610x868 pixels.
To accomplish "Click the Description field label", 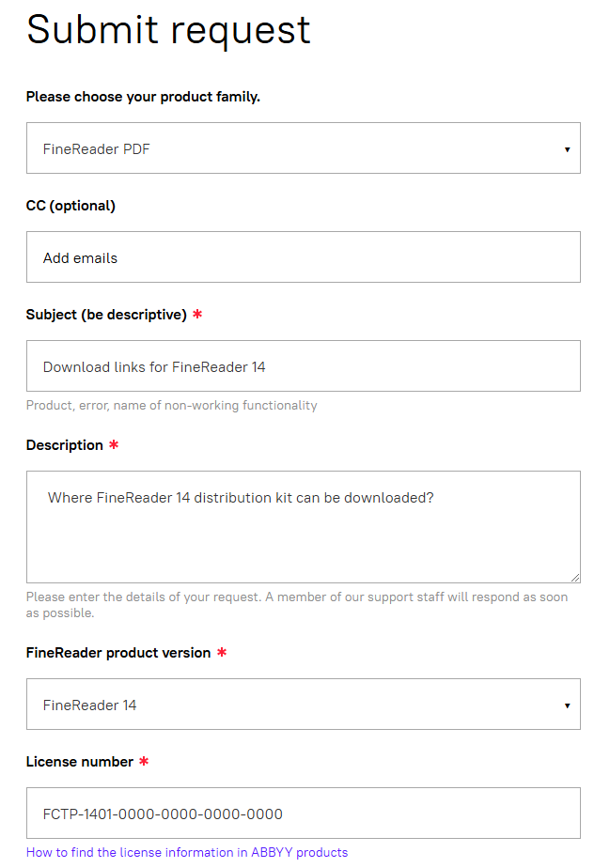I will click(x=64, y=445).
